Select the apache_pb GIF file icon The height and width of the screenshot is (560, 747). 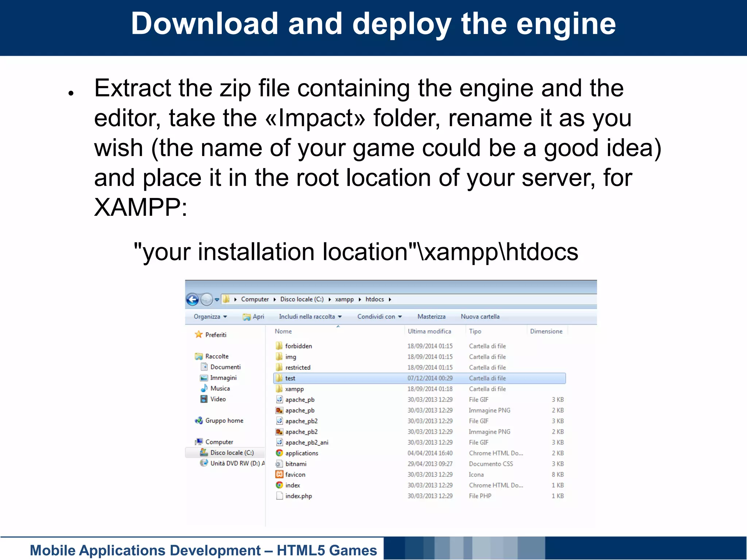(x=279, y=399)
